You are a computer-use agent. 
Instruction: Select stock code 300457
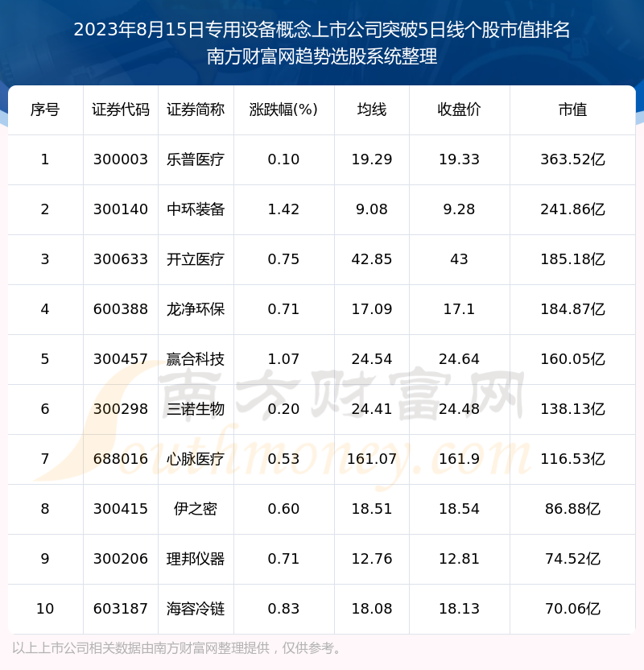point(121,359)
